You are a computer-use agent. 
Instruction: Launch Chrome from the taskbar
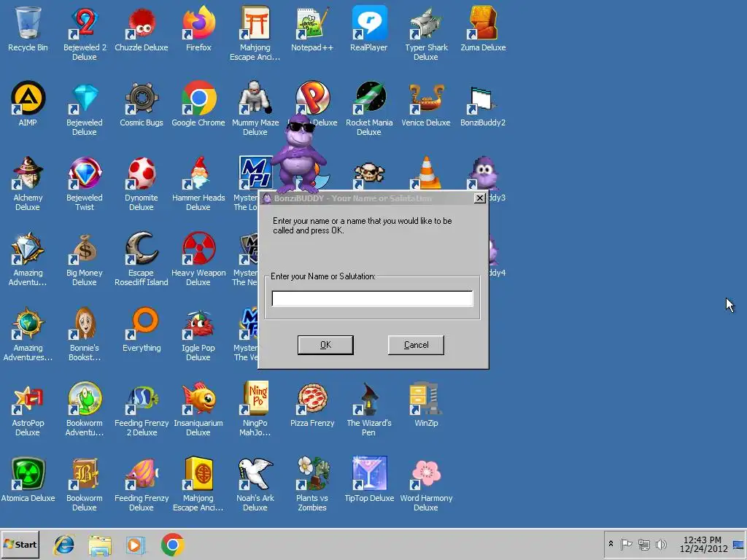[172, 545]
